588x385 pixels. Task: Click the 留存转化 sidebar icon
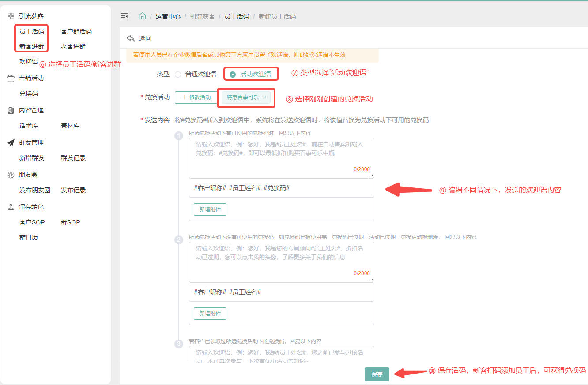(x=11, y=207)
